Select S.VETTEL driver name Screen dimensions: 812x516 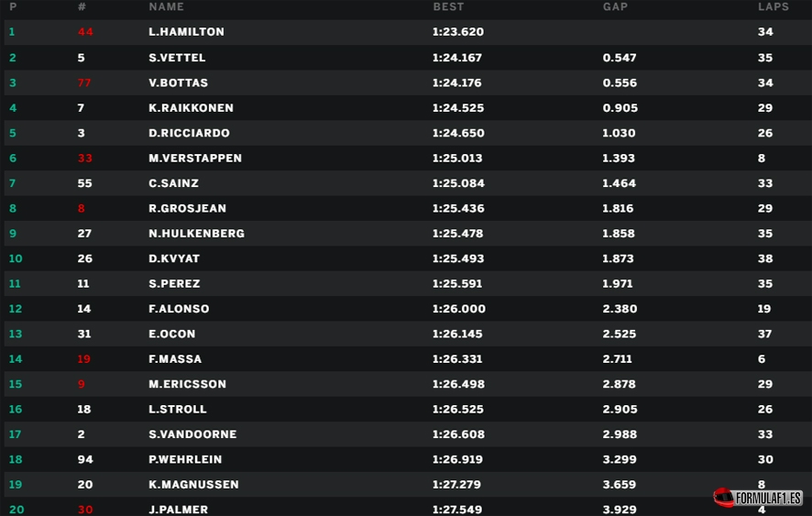[177, 58]
